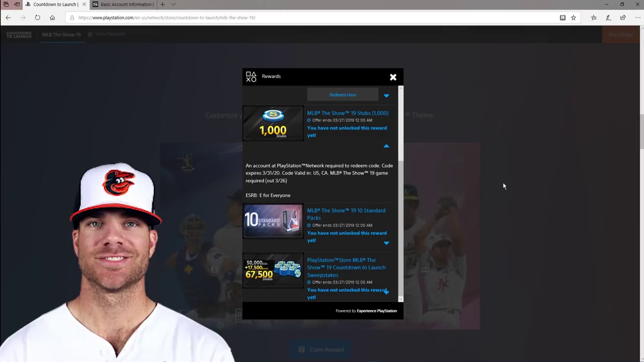Click the browser forward arrow
The image size is (644, 362).
pos(23,18)
